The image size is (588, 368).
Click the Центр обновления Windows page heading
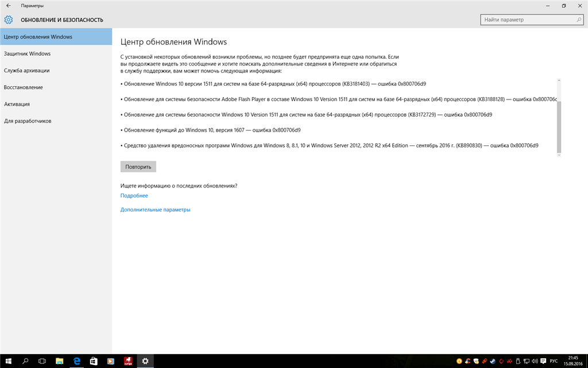pyautogui.click(x=173, y=42)
